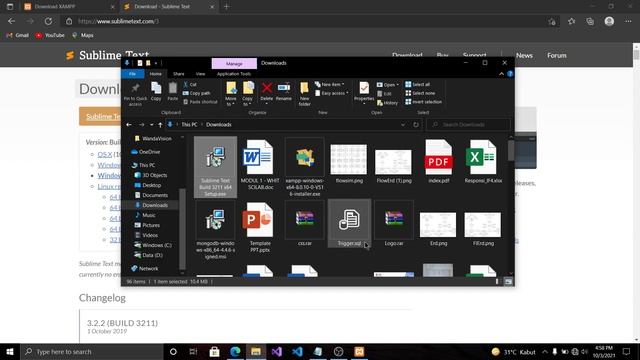Viewport: 640px width, 360px height.
Task: Click the Explorer help icon
Action: click(510, 74)
